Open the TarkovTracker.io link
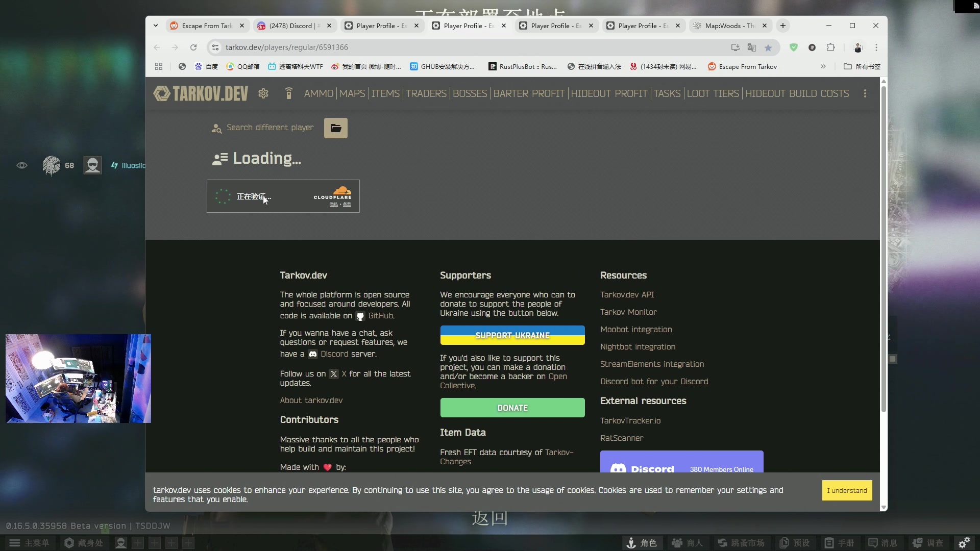The height and width of the screenshot is (551, 980). click(630, 421)
